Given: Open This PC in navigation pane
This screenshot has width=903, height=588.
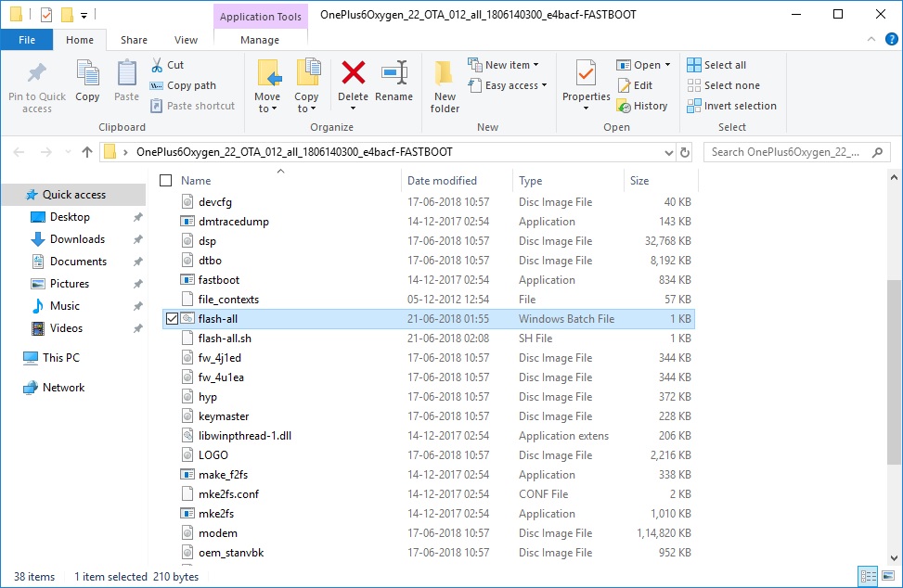Looking at the screenshot, I should click(x=61, y=358).
